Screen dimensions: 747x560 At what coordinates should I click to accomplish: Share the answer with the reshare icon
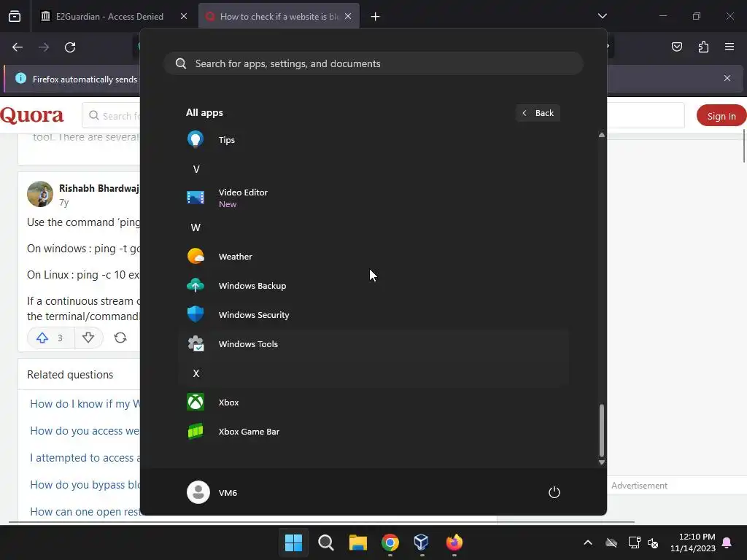point(120,338)
